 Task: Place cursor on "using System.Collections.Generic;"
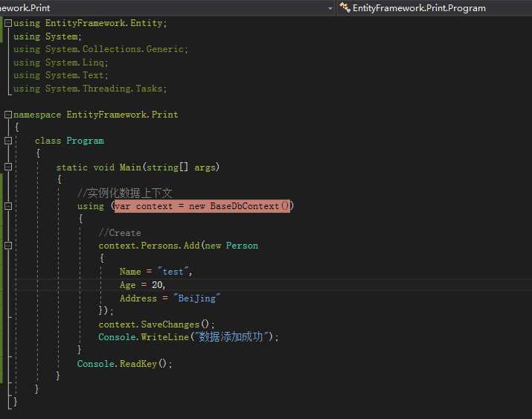click(x=100, y=49)
